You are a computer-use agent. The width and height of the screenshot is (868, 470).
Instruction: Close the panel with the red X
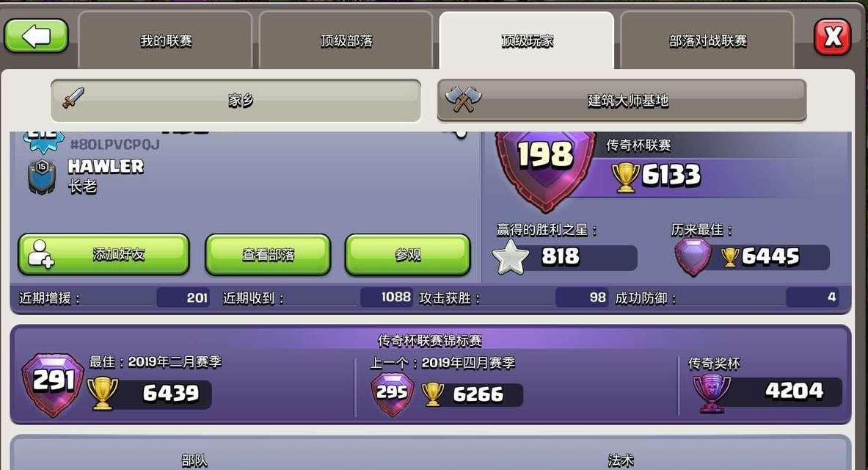[x=832, y=37]
